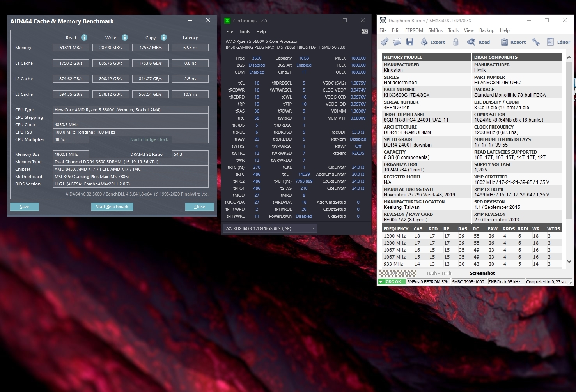Click the scroll up arrow in Thaiphoon Burner
Viewport: 576px width, 392px height.
(569, 57)
